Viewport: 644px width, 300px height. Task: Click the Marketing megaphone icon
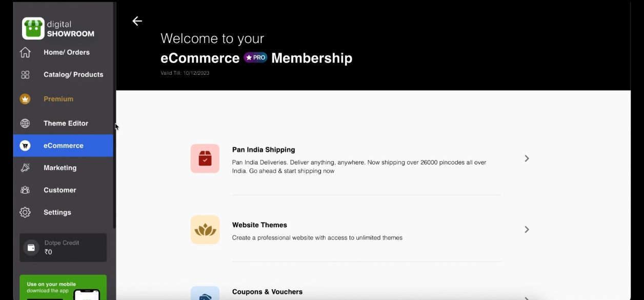pos(25,168)
